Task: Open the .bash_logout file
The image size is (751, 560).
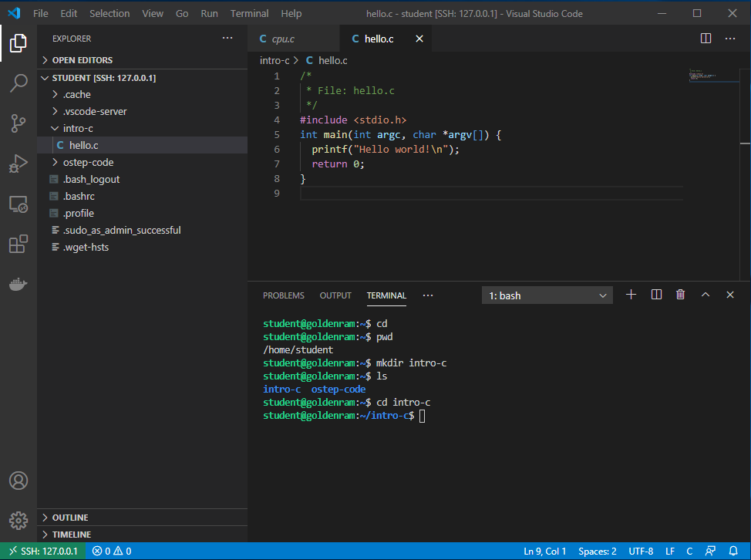Action: (x=142, y=179)
